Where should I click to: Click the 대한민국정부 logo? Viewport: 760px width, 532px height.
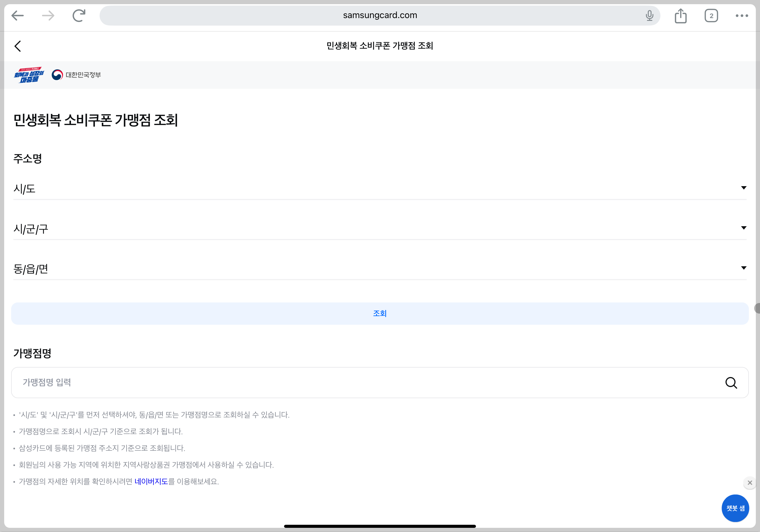tap(77, 75)
